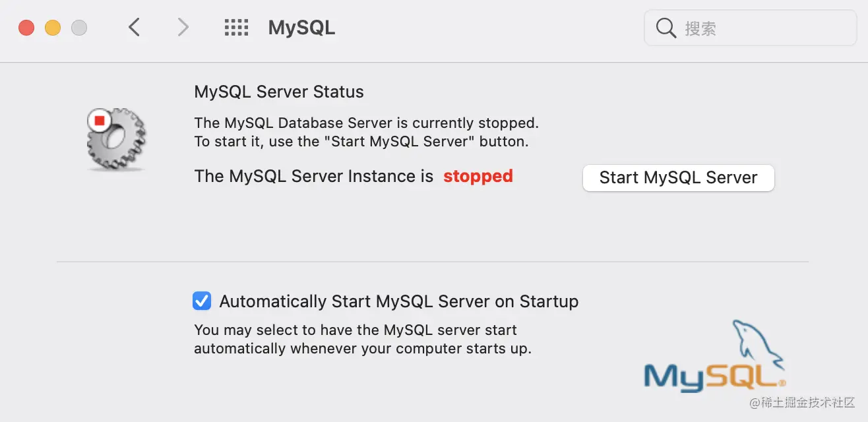Viewport: 868px width, 422px height.
Task: Click the gray disabled zoom window button
Action: pyautogui.click(x=79, y=28)
